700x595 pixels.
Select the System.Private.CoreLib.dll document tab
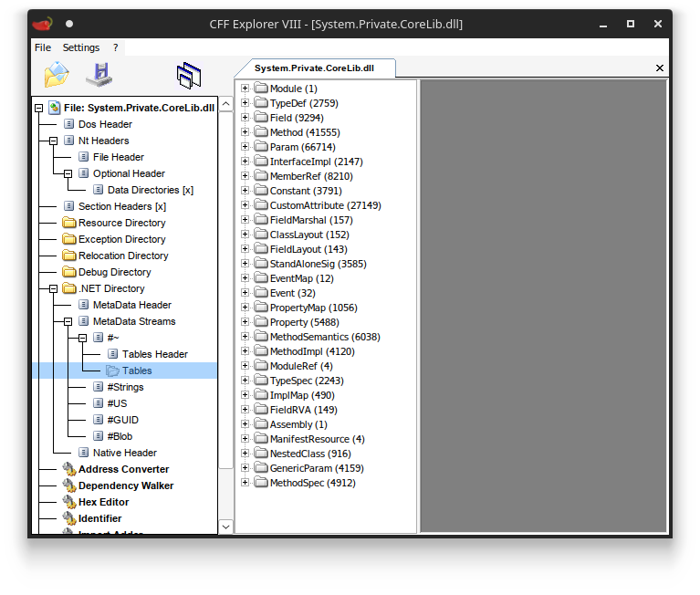(314, 68)
